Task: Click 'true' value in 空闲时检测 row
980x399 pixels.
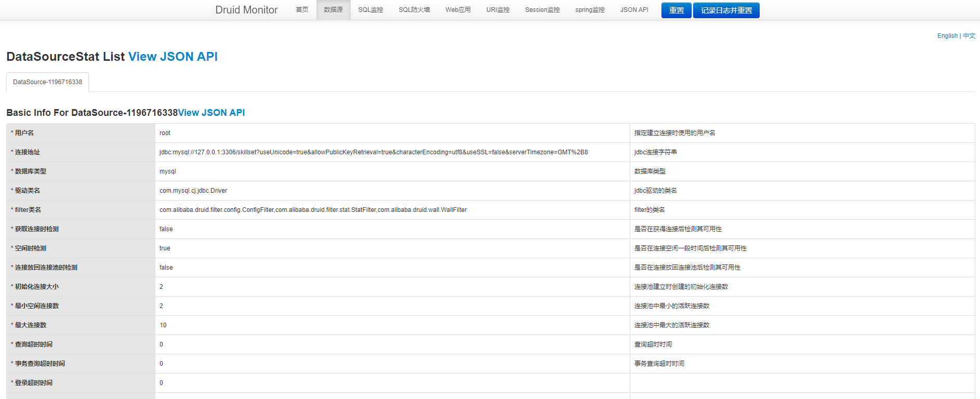Action: 165,248
